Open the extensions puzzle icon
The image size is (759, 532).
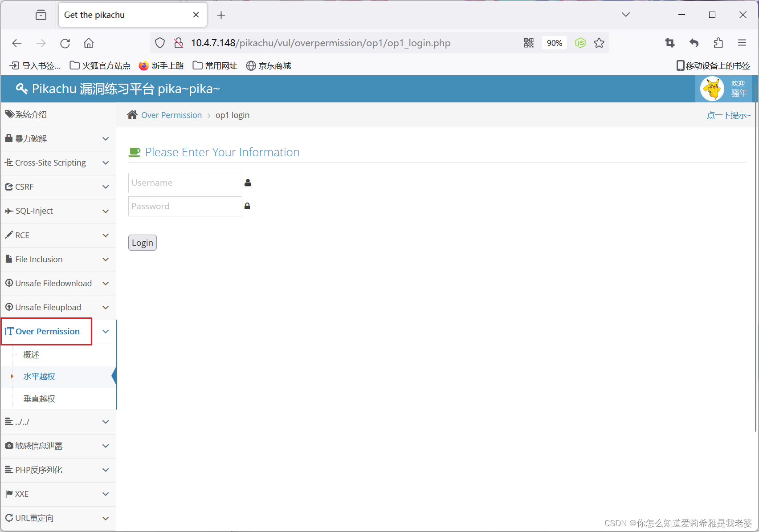718,43
